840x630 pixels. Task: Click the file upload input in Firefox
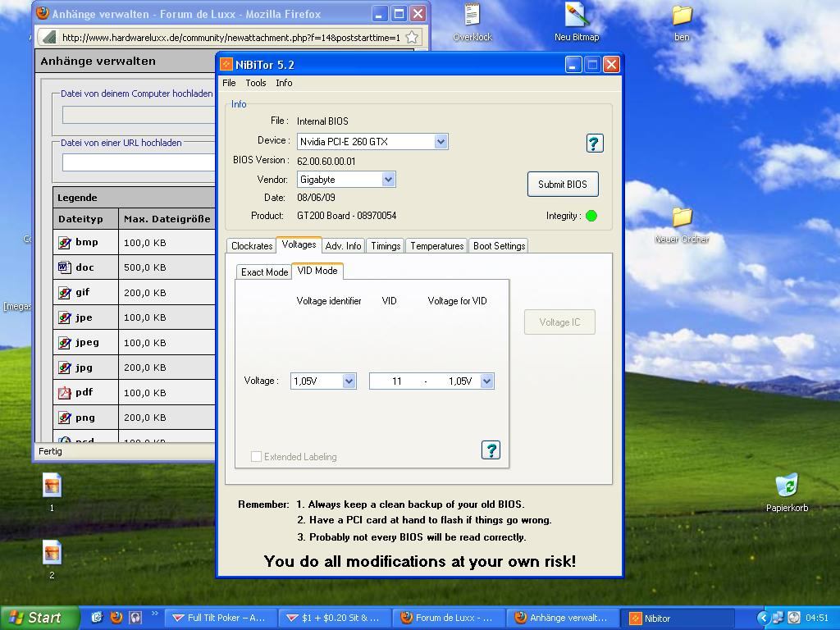click(139, 115)
